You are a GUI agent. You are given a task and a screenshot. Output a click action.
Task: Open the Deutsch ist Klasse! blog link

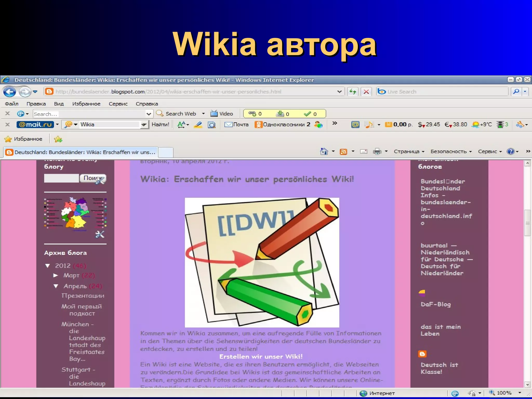(x=439, y=368)
